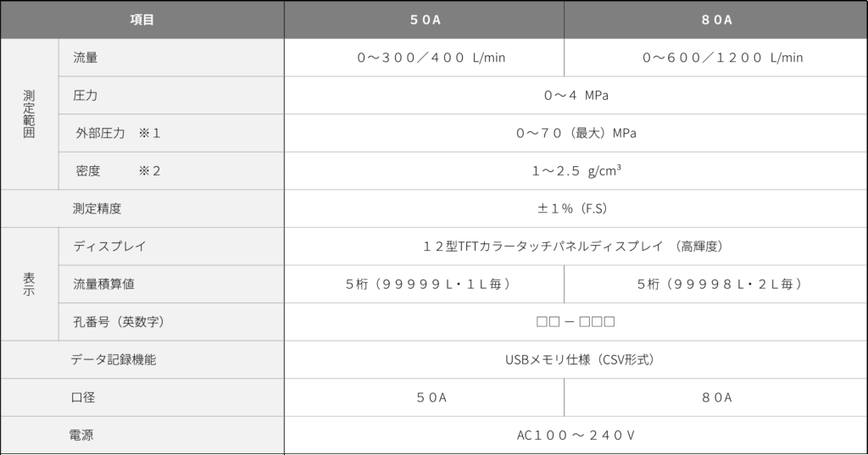Click the 項目 header cell
Image resolution: width=868 pixels, height=455 pixels.
pos(142,19)
